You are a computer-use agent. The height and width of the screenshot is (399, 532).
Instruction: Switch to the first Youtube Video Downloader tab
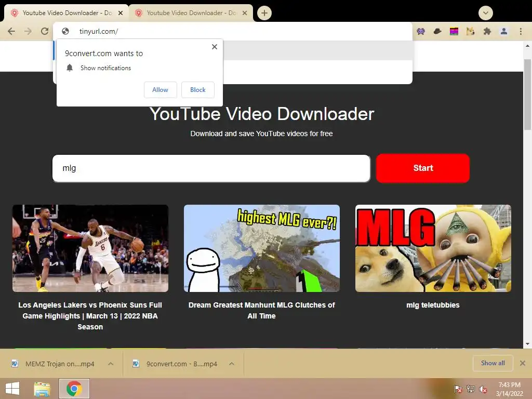point(66,13)
